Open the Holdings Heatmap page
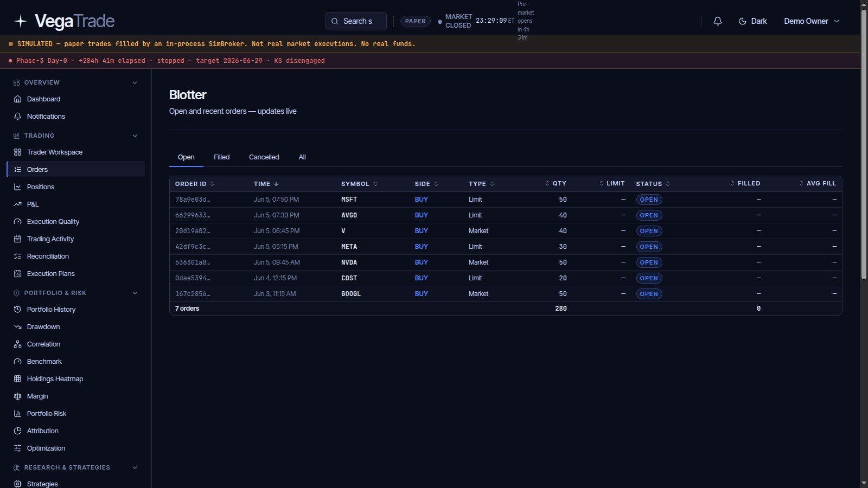Screen dimensions: 868x488 [x=55, y=379]
